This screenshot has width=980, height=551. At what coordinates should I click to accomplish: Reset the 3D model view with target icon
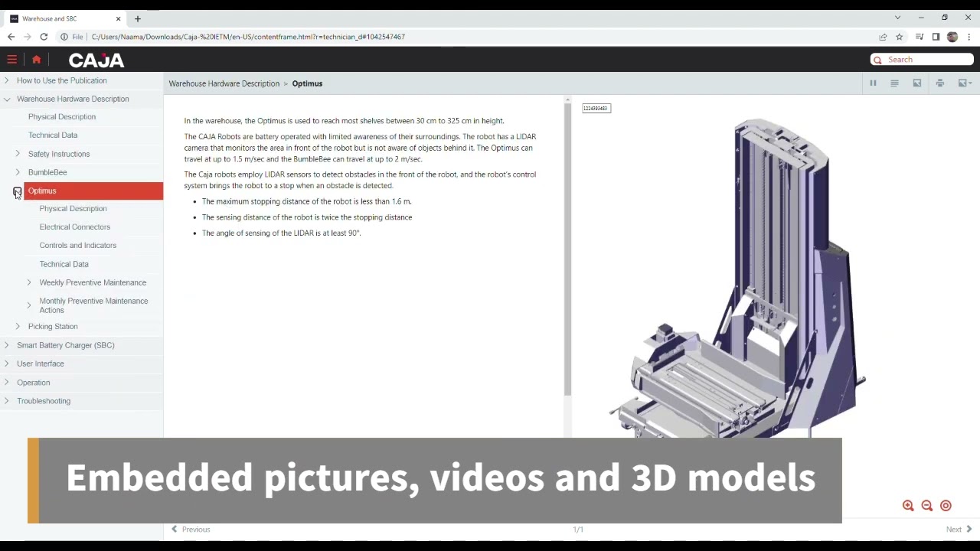[x=946, y=506]
